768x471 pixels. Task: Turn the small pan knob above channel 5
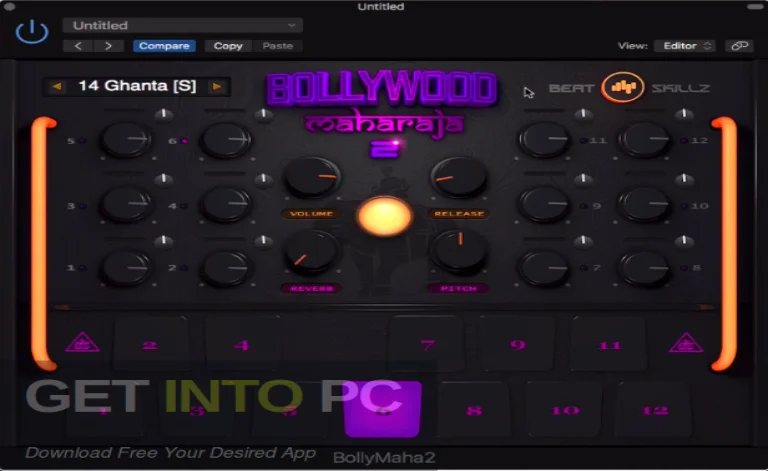point(164,115)
